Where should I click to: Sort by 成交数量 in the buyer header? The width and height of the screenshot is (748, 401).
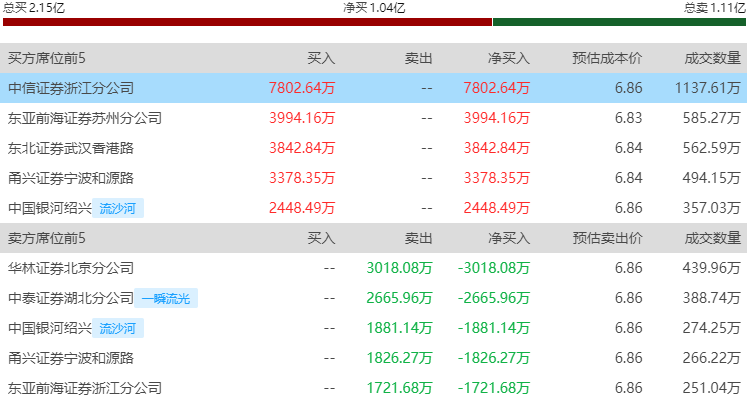point(713,58)
